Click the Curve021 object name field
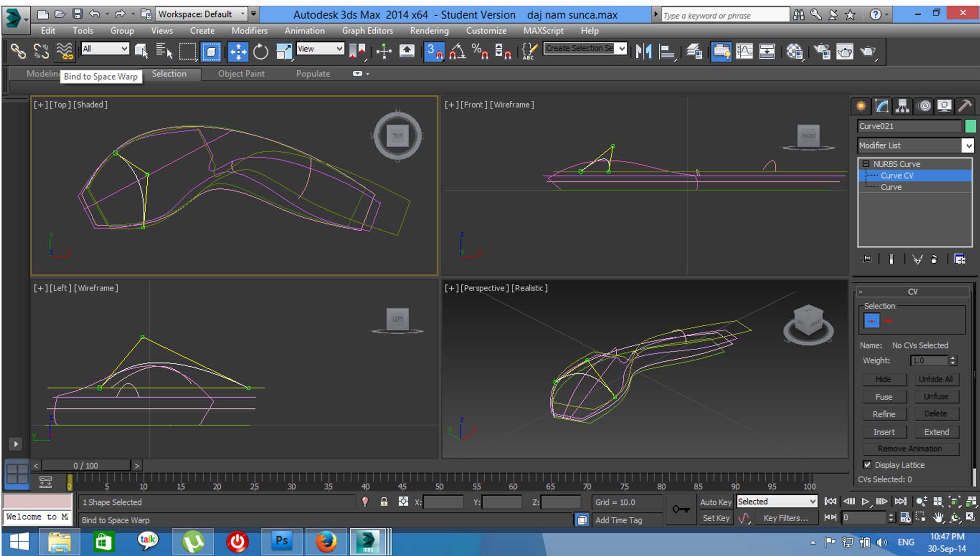This screenshot has width=980, height=556. coord(909,126)
